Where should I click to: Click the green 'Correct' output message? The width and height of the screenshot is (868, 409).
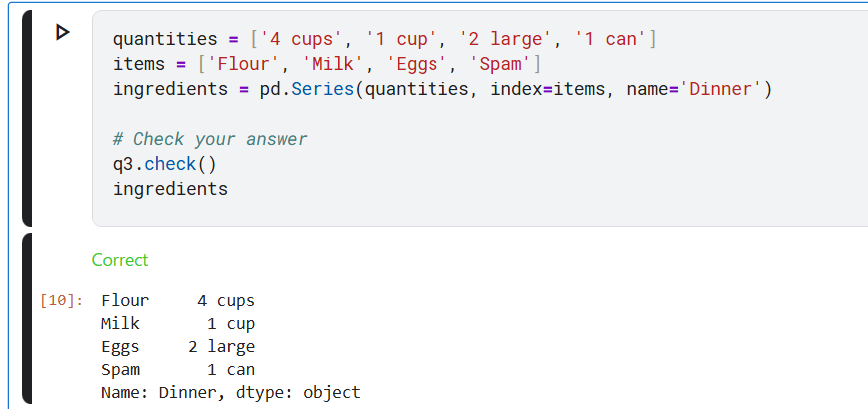tap(119, 260)
